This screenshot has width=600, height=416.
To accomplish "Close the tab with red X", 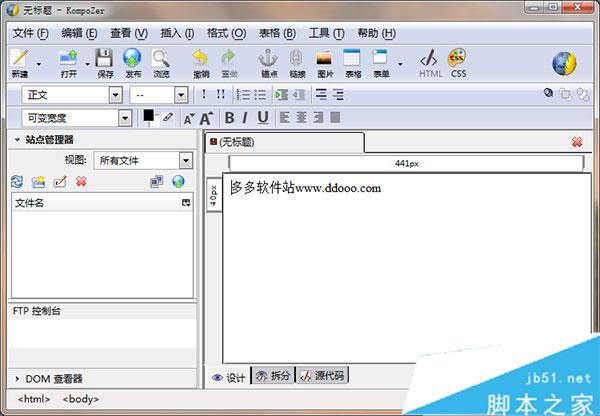I will tap(577, 142).
